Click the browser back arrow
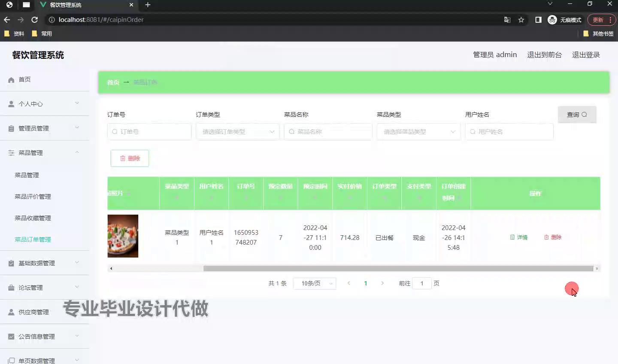This screenshot has width=618, height=364. tap(7, 20)
